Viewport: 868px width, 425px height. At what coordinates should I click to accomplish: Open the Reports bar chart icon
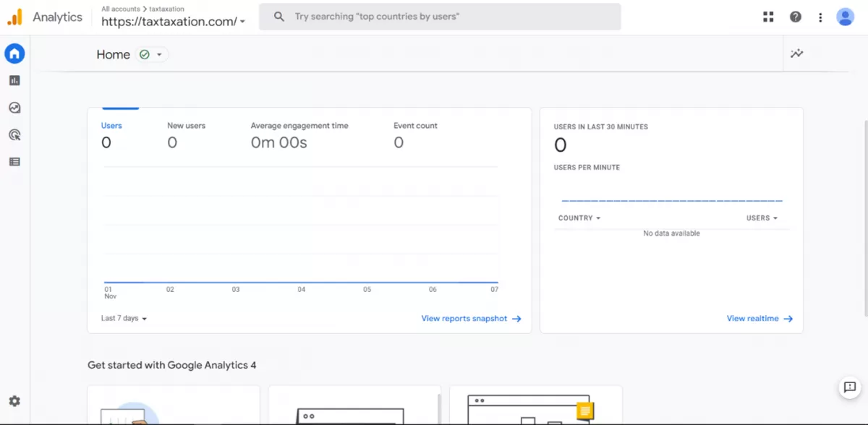14,81
